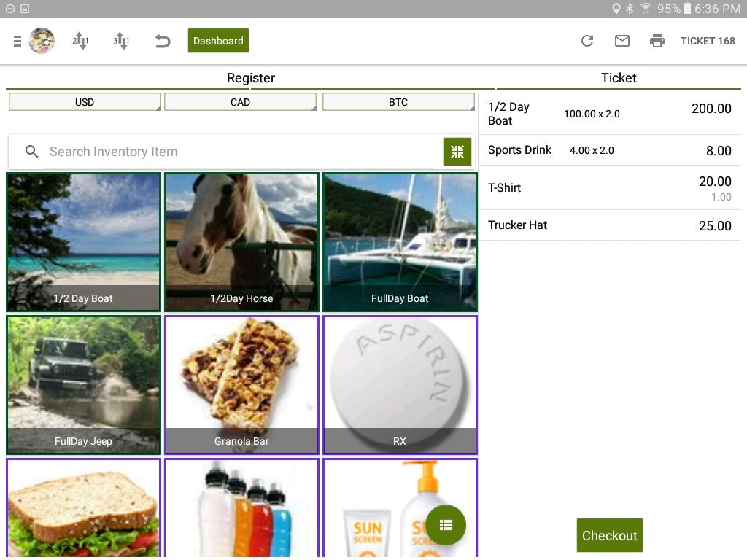
Task: Refresh the register screen
Action: [587, 41]
